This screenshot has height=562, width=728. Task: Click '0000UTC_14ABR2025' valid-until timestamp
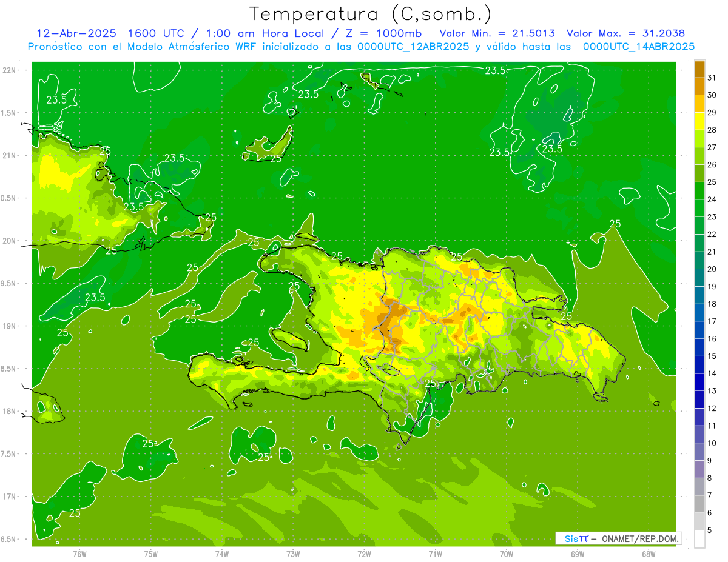tap(639, 46)
